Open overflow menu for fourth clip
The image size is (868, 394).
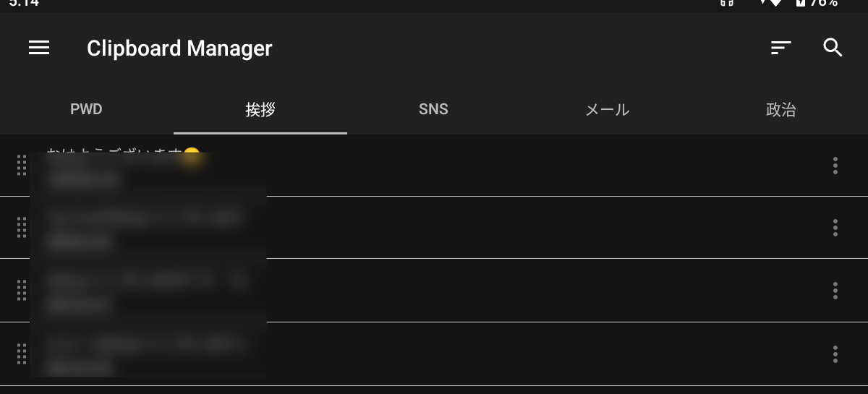pos(835,354)
